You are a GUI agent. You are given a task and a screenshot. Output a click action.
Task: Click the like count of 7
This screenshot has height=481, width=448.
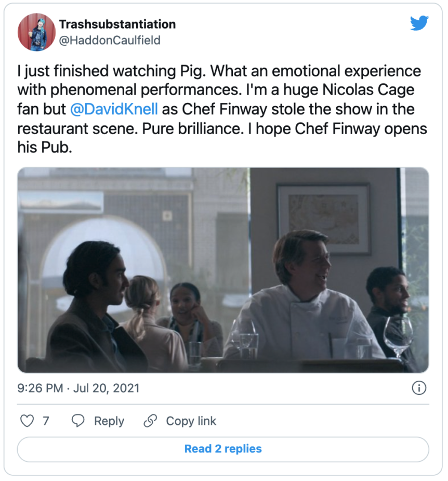pos(46,421)
